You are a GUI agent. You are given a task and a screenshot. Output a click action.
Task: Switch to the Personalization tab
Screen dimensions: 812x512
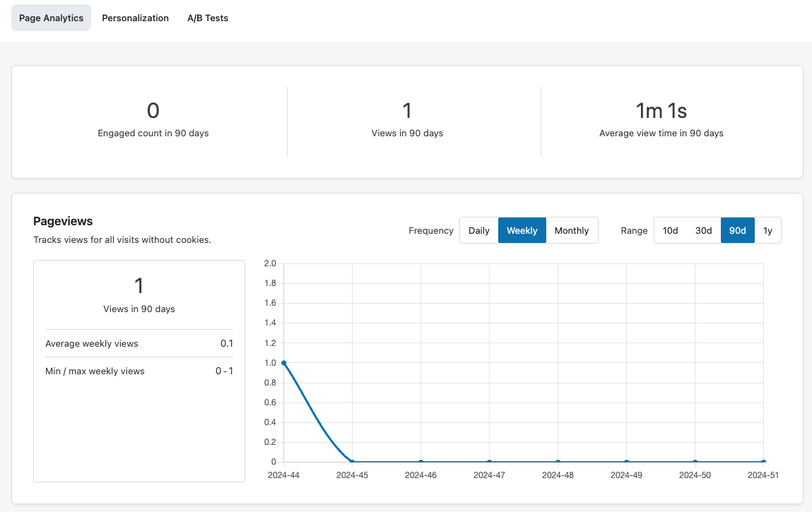click(135, 18)
